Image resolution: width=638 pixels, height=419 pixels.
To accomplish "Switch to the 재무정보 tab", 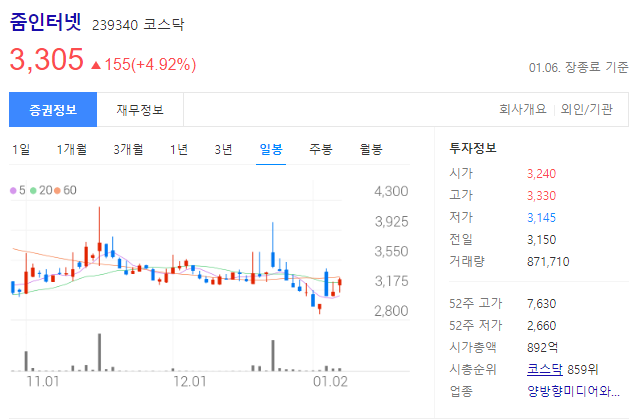I will tap(140, 109).
